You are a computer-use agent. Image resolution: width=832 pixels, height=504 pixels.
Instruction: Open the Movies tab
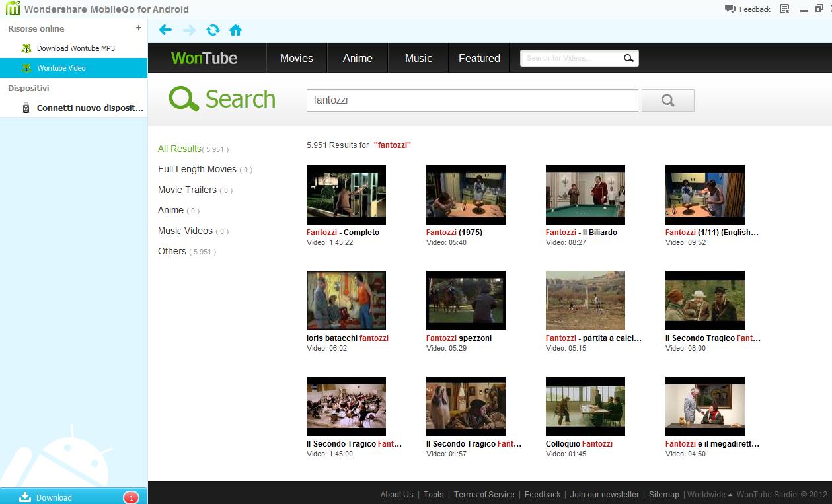click(x=296, y=58)
